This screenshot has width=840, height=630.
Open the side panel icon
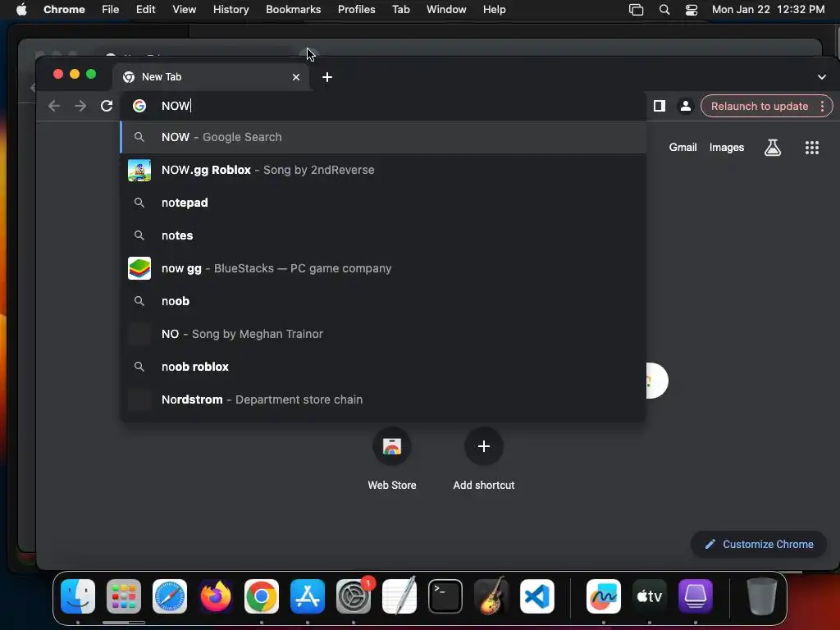tap(660, 106)
